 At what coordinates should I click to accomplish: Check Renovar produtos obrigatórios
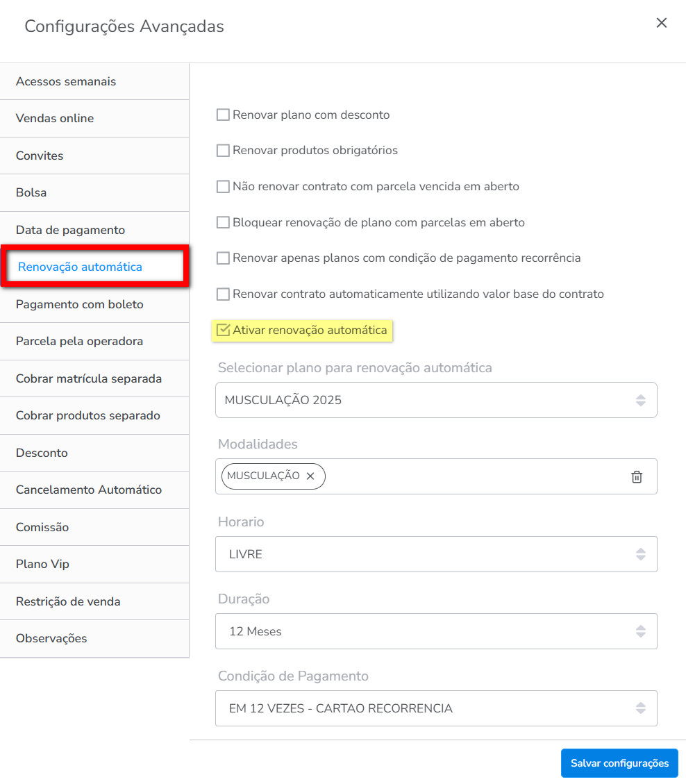(223, 151)
